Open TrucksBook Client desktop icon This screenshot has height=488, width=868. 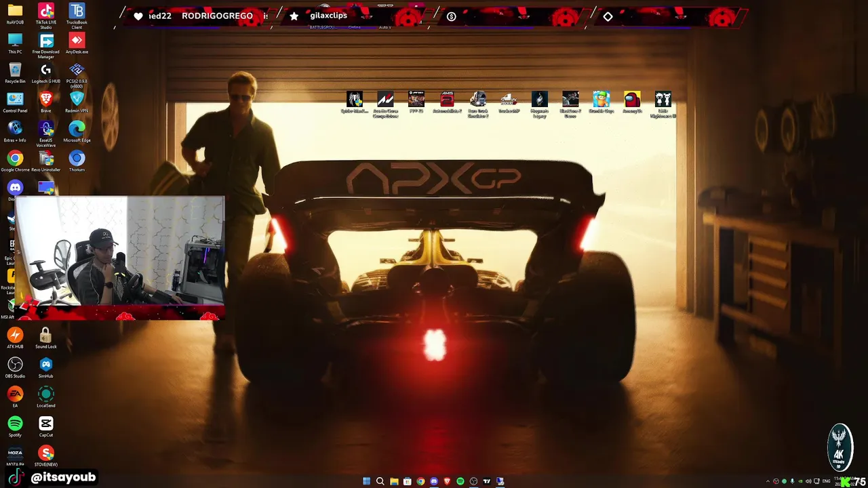pyautogui.click(x=77, y=16)
